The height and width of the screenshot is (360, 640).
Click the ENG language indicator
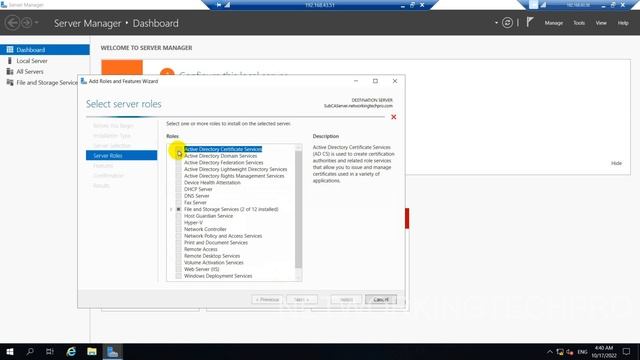pyautogui.click(x=582, y=352)
